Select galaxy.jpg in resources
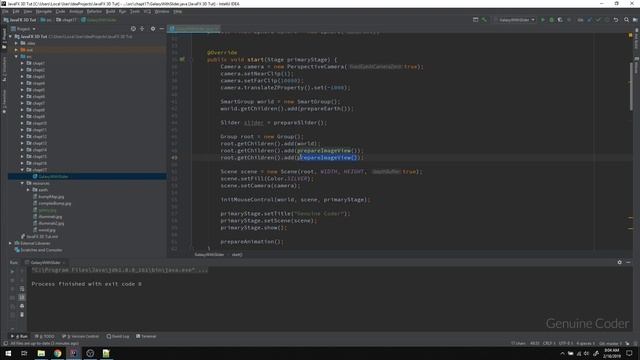This screenshot has width=640, height=360. point(47,210)
